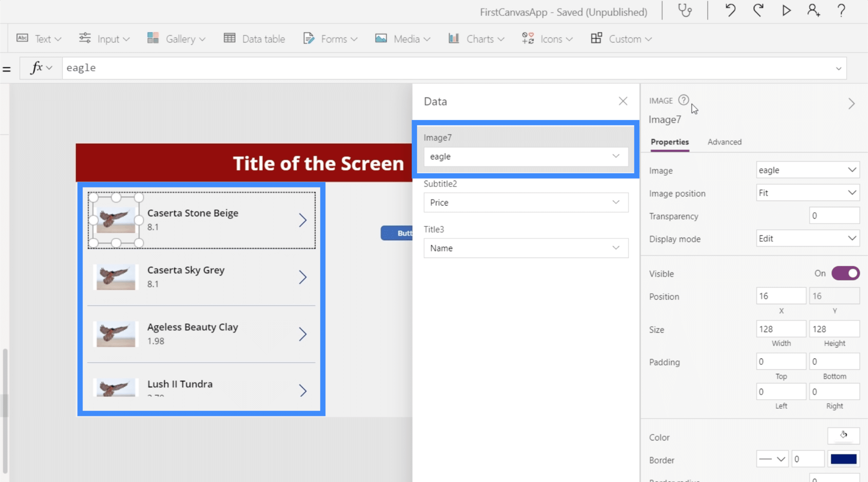Open the Image position Fit dropdown
The height and width of the screenshot is (482, 868).
[808, 193]
